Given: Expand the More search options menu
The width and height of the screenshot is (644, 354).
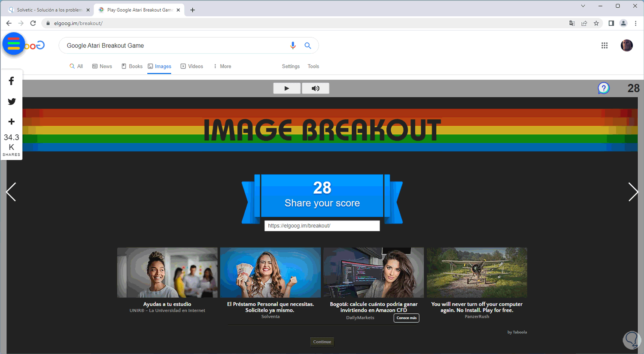Looking at the screenshot, I should click(x=222, y=67).
